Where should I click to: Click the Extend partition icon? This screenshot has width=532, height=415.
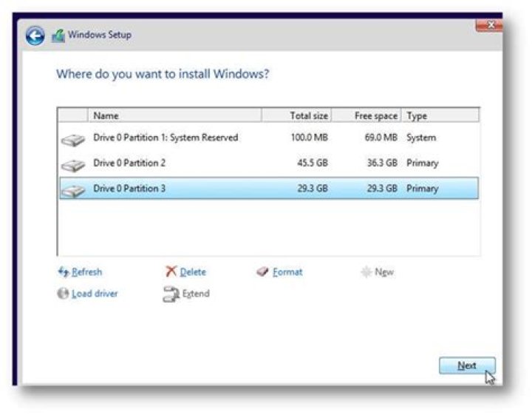point(171,294)
